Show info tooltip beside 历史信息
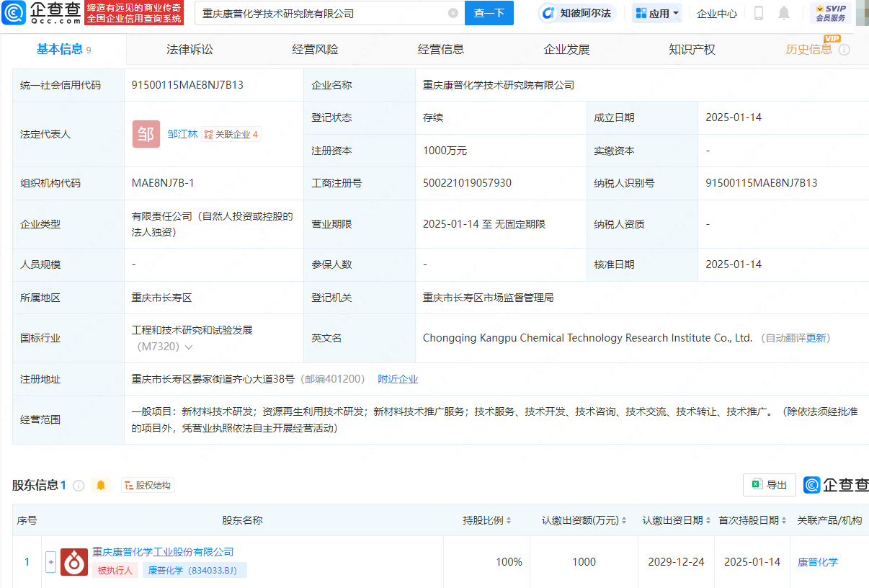The height and width of the screenshot is (588, 869). coord(844,50)
